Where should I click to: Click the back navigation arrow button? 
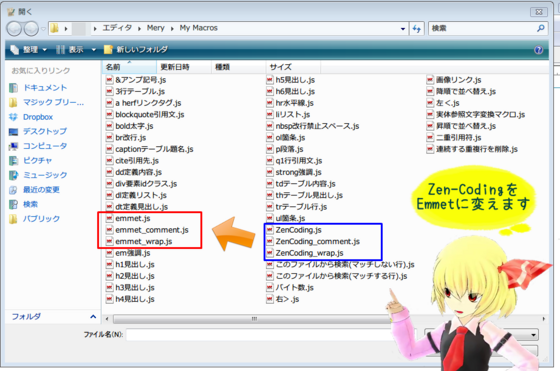coord(14,29)
